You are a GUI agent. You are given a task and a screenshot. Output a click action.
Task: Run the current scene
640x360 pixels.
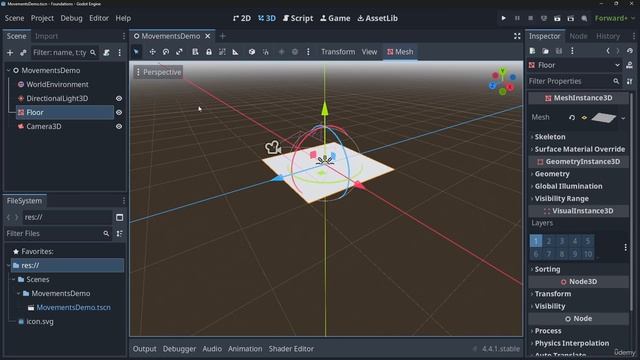(x=557, y=18)
